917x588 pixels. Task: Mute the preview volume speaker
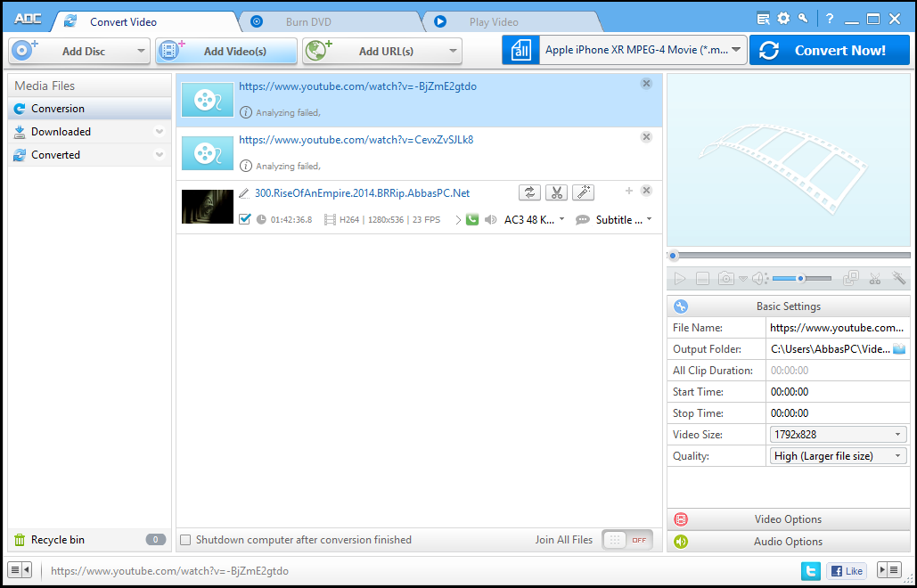point(759,279)
